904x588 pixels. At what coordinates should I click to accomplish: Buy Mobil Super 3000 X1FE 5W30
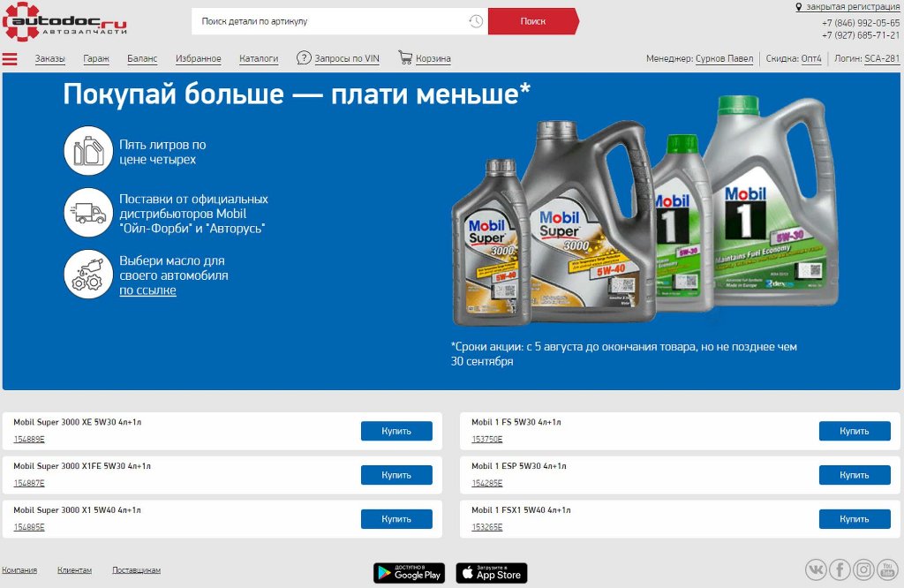(x=396, y=475)
